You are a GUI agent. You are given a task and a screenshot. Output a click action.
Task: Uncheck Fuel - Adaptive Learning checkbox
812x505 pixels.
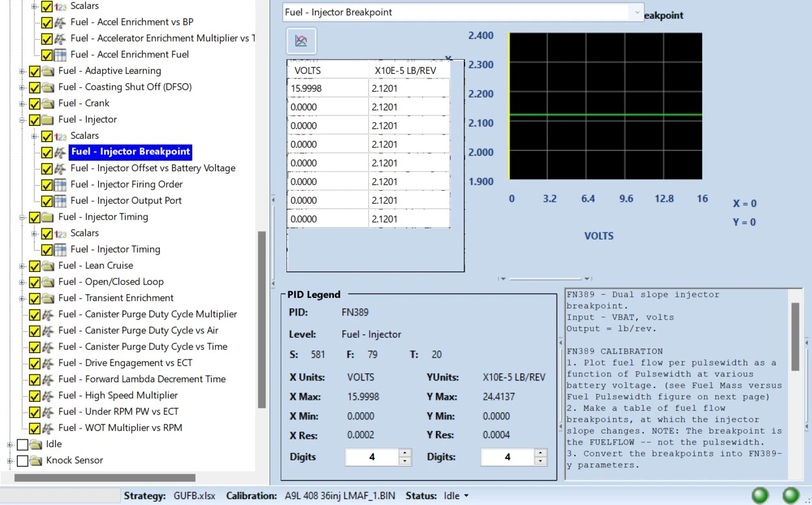coord(34,71)
